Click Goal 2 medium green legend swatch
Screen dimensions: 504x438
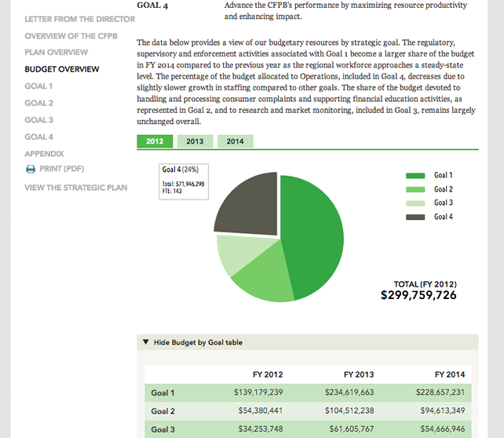[415, 190]
